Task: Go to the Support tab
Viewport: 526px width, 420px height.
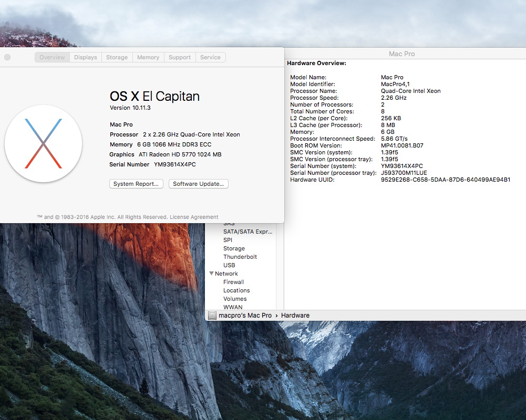Action: (x=180, y=57)
